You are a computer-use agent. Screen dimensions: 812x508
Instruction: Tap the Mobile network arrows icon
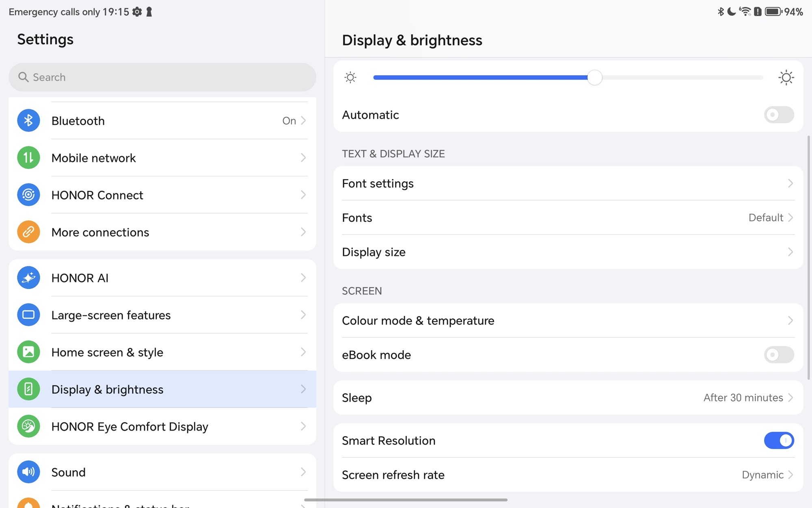click(x=28, y=158)
